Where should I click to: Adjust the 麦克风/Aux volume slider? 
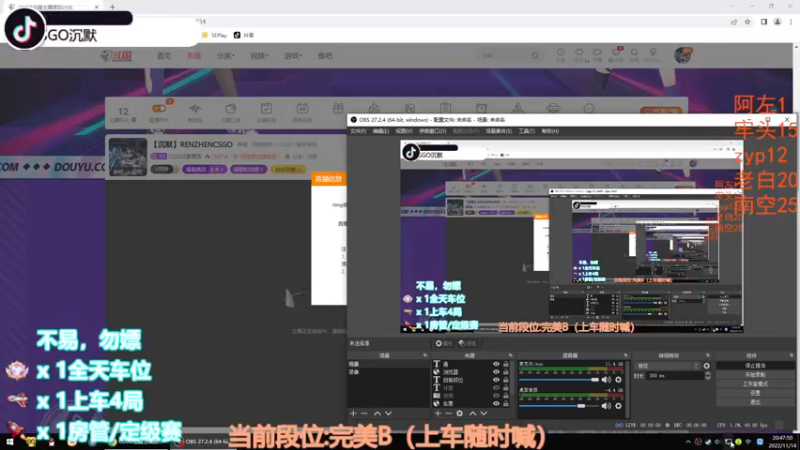[559, 380]
